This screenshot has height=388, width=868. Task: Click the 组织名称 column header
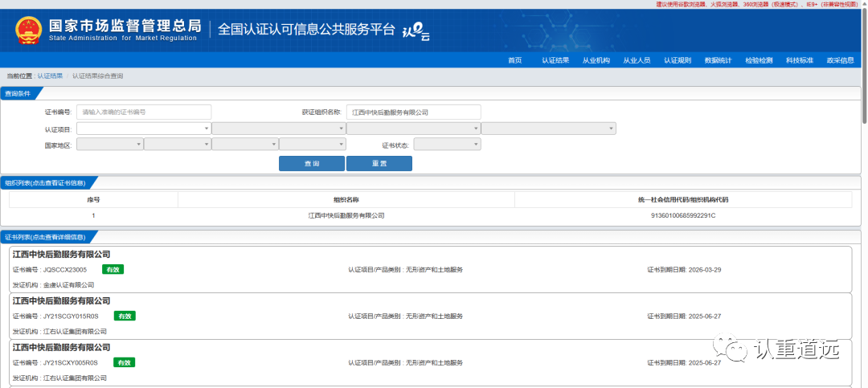point(346,200)
